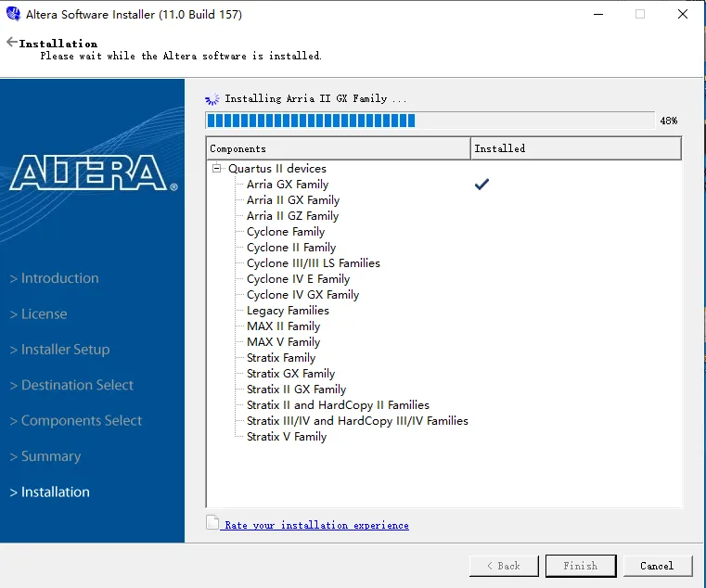
Task: Open Rate your installation experience link
Action: tap(316, 525)
